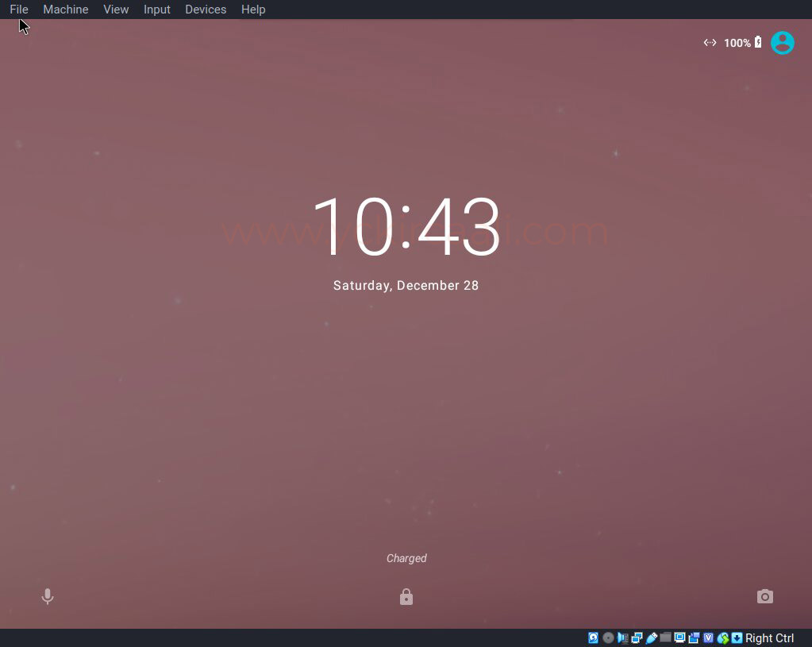
Task: Open the Input menu
Action: tap(157, 10)
